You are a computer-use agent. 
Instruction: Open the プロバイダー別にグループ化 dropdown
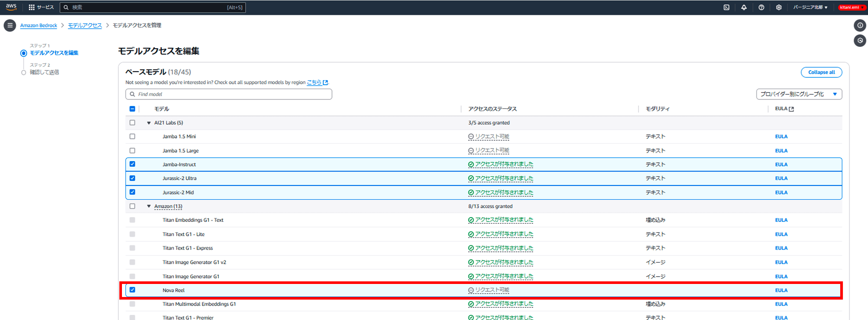[x=799, y=94]
